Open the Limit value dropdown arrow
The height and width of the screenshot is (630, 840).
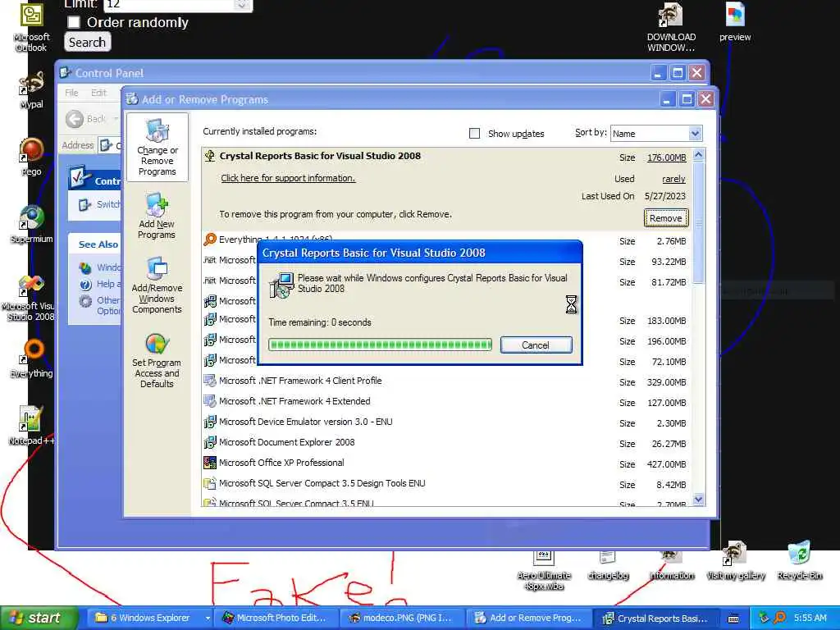pyautogui.click(x=242, y=6)
